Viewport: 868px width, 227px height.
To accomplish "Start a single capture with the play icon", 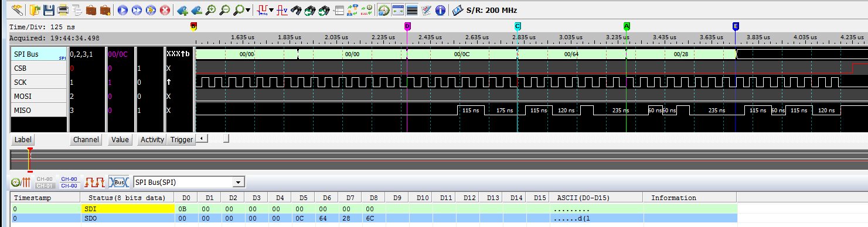I will tap(122, 10).
